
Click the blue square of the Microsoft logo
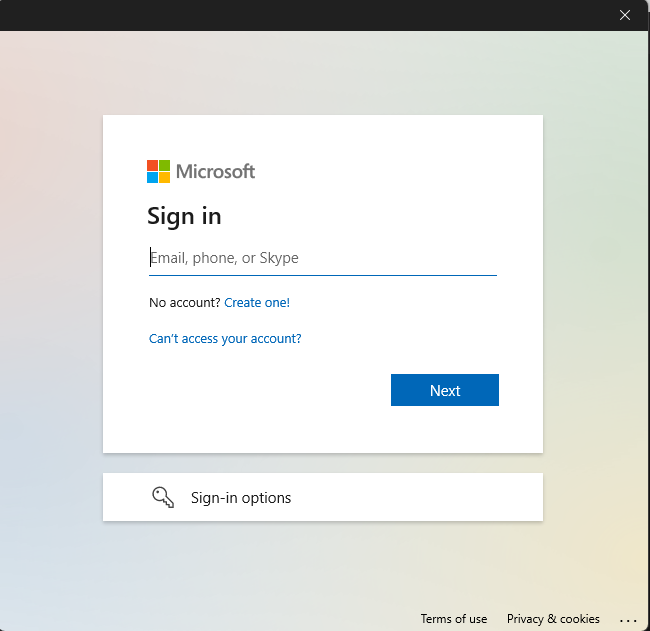(x=153, y=177)
